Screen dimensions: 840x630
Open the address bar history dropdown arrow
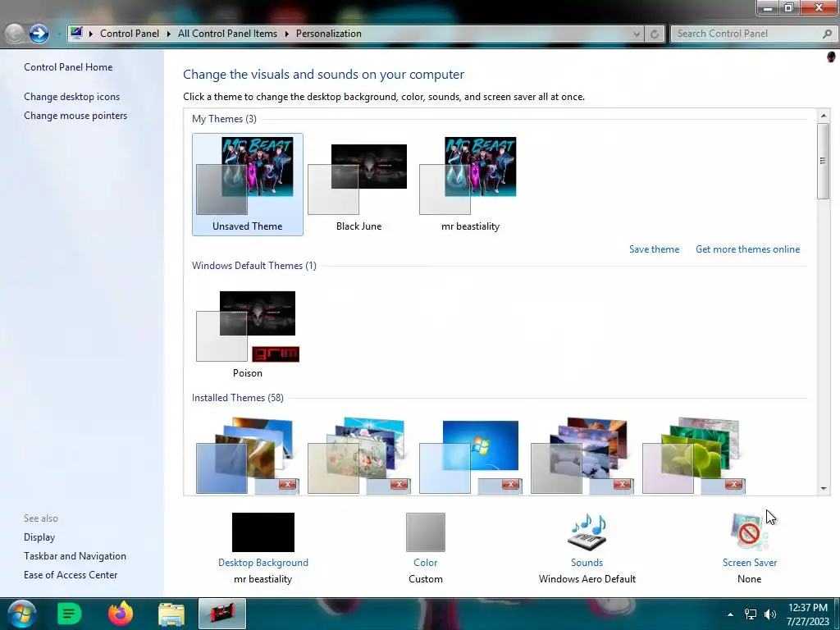(x=637, y=34)
